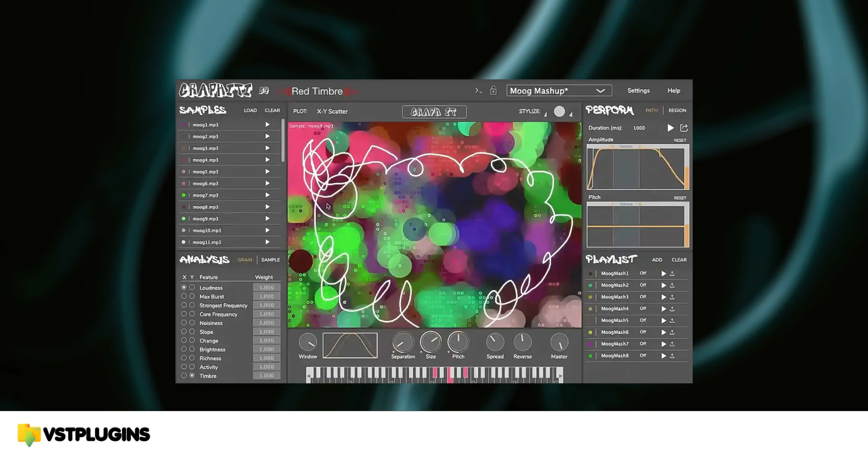Image resolution: width=868 pixels, height=460 pixels.
Task: Select Core Frequency for the X axis
Action: click(x=184, y=314)
